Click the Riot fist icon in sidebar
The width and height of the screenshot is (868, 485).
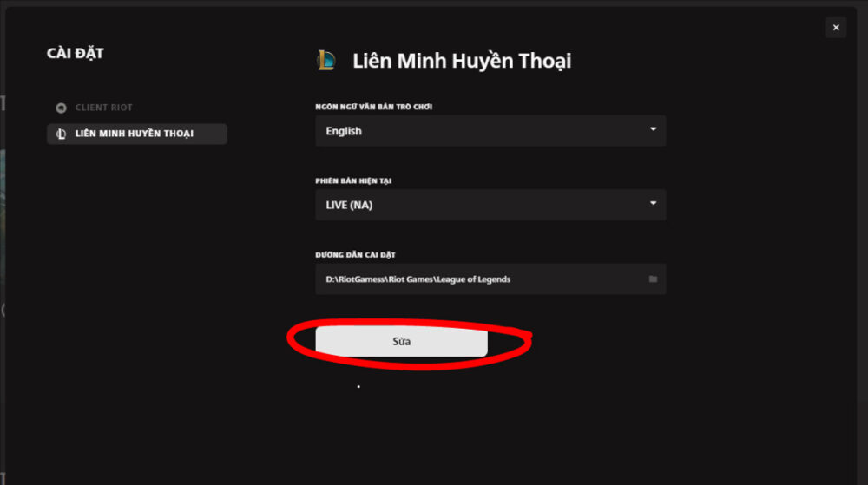(61, 108)
